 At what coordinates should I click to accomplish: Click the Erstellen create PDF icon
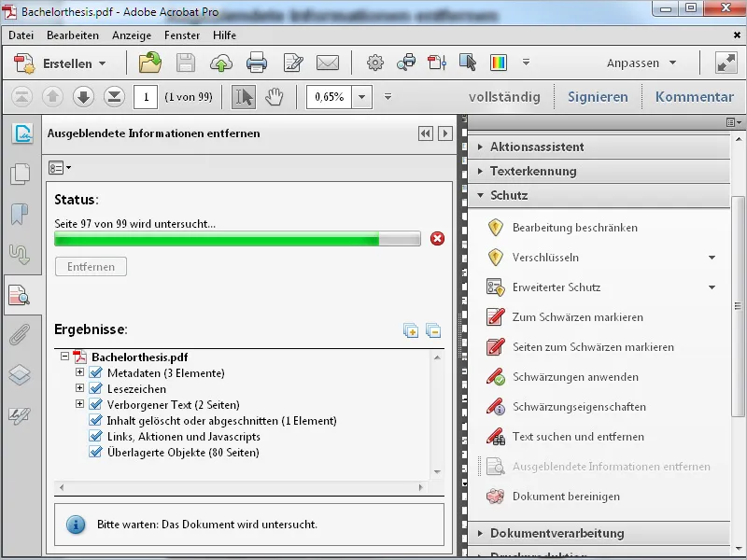(24, 63)
